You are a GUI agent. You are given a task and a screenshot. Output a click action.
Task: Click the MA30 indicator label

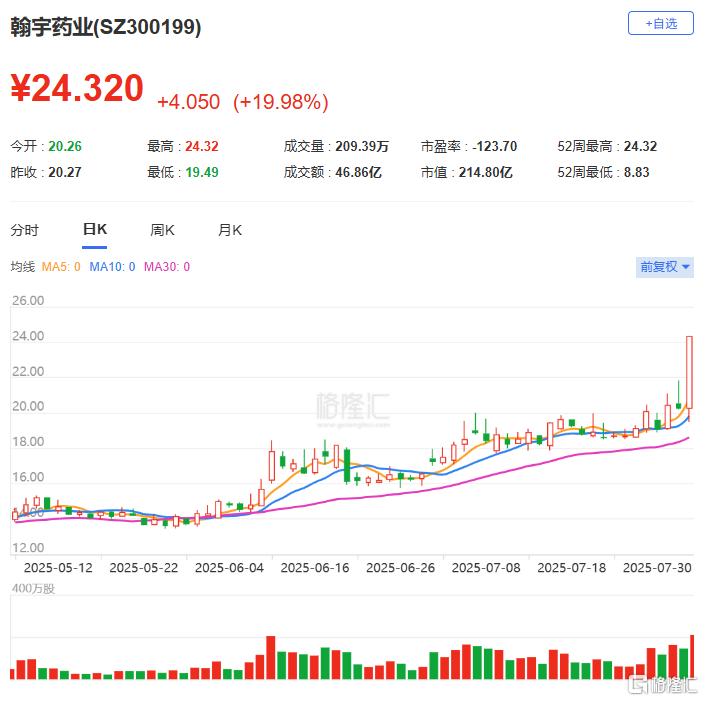click(167, 267)
